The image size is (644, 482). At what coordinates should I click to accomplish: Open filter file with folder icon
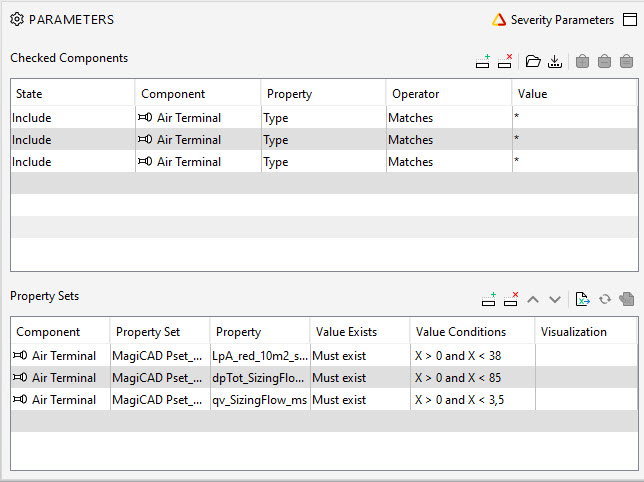pyautogui.click(x=533, y=62)
